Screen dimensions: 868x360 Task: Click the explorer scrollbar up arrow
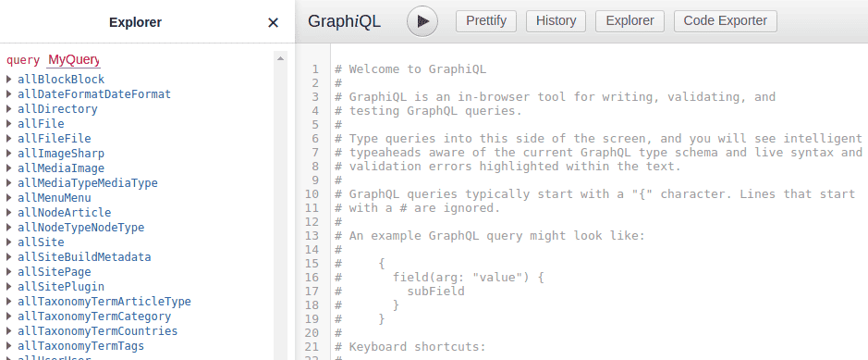coord(281,58)
